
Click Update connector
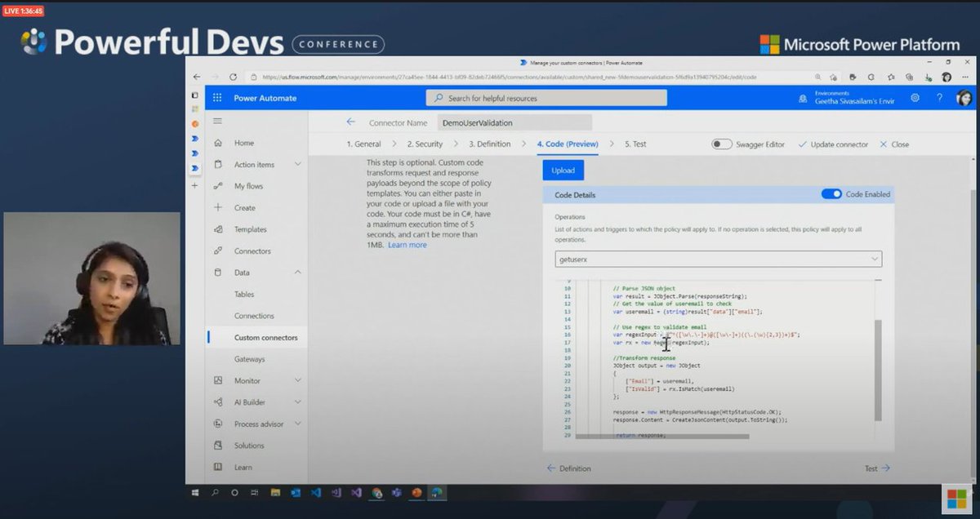[833, 144]
